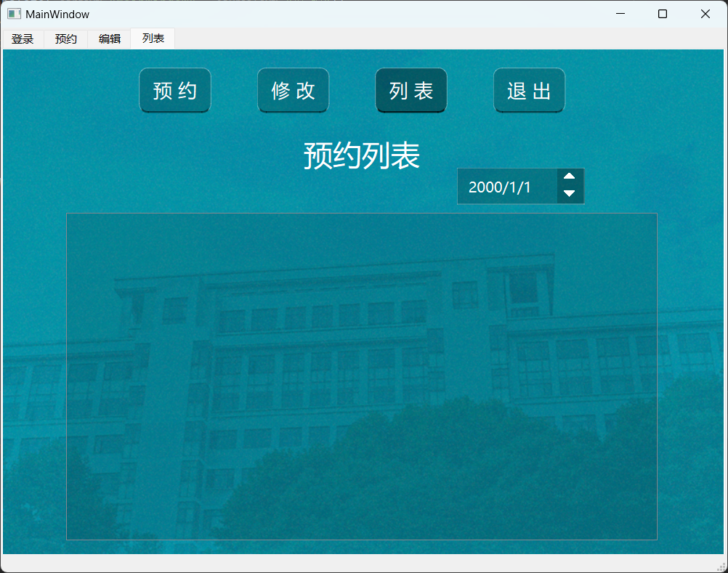
Task: Close the MainWindow window
Action: [705, 14]
